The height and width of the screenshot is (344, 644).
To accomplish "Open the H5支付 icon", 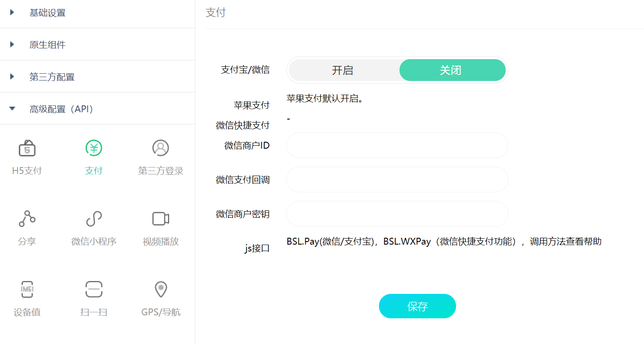I will [27, 148].
